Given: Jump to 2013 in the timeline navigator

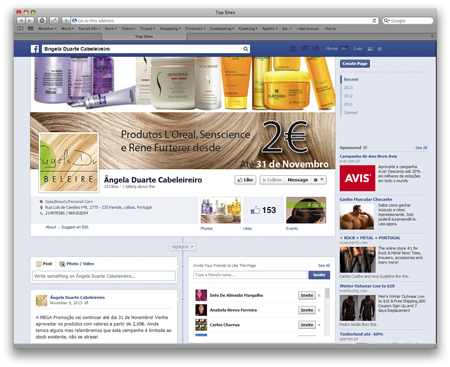Looking at the screenshot, I should (348, 88).
